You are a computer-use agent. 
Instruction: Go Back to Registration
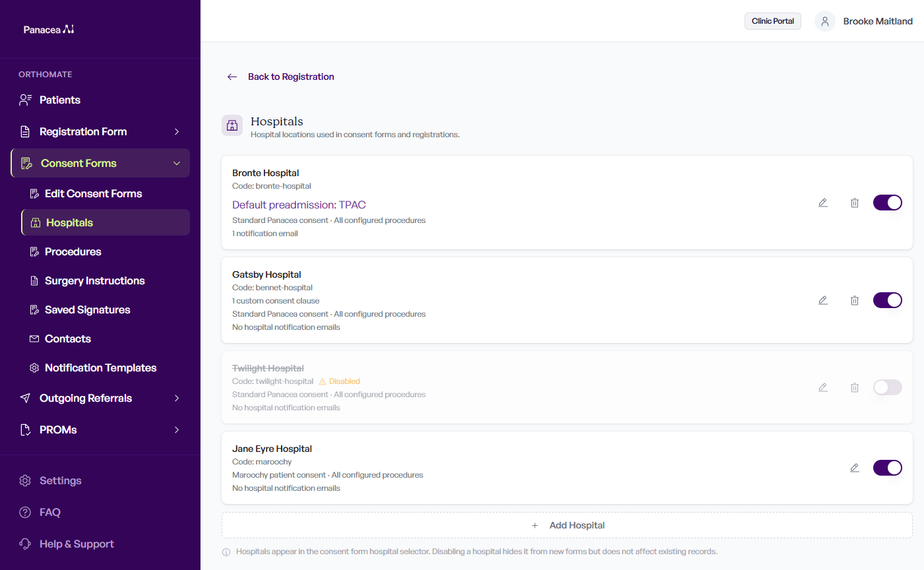[291, 77]
